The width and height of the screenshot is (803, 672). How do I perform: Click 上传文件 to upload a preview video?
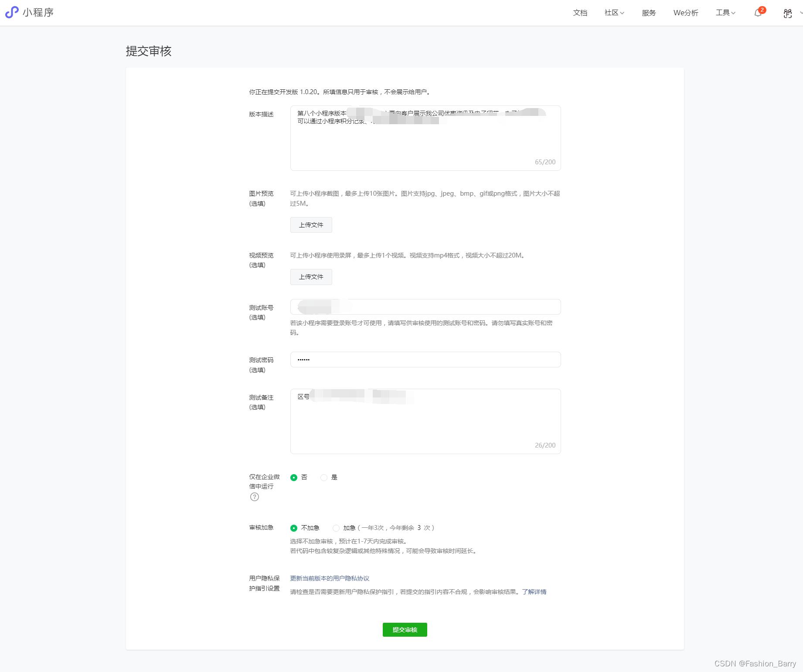[x=311, y=277]
